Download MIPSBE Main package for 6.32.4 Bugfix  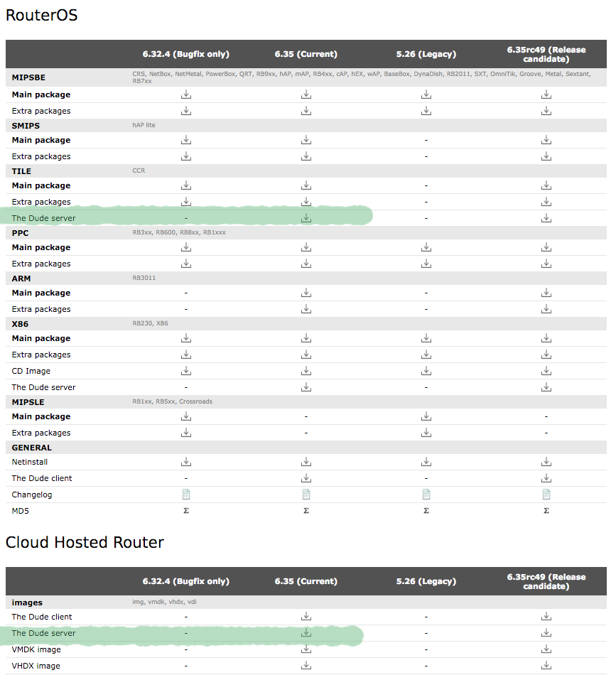[186, 94]
